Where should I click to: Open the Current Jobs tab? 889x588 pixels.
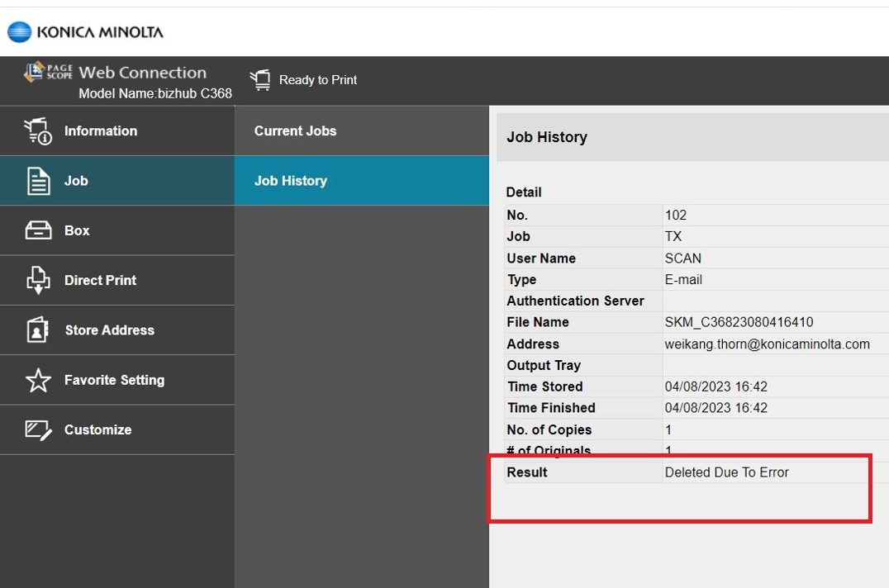(295, 130)
